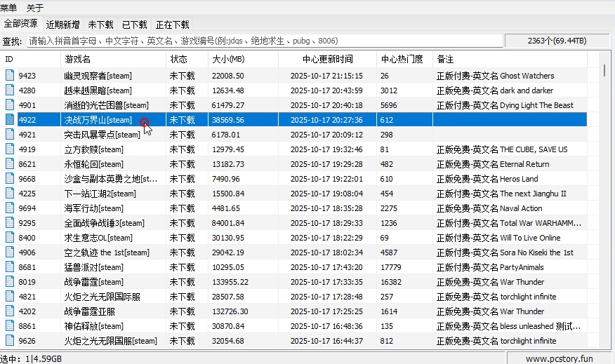Click the document icon for ID 9295
Screen dimensions: 615x364
pos(10,223)
